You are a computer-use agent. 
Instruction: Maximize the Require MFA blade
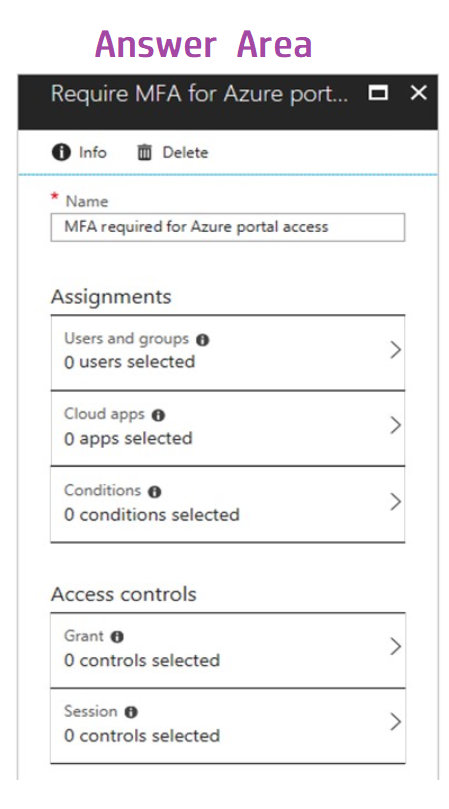378,93
